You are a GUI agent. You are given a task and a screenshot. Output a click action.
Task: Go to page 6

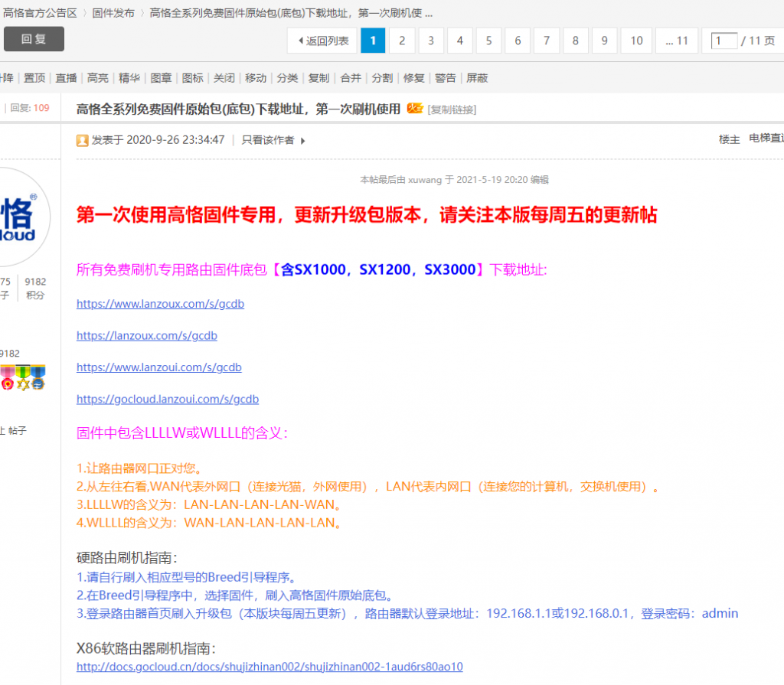(518, 41)
